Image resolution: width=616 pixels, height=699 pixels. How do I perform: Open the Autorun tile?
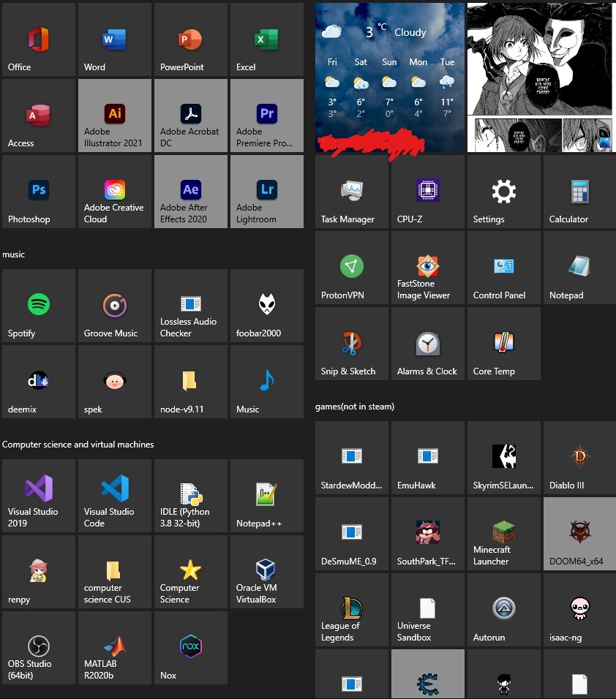coord(504,610)
